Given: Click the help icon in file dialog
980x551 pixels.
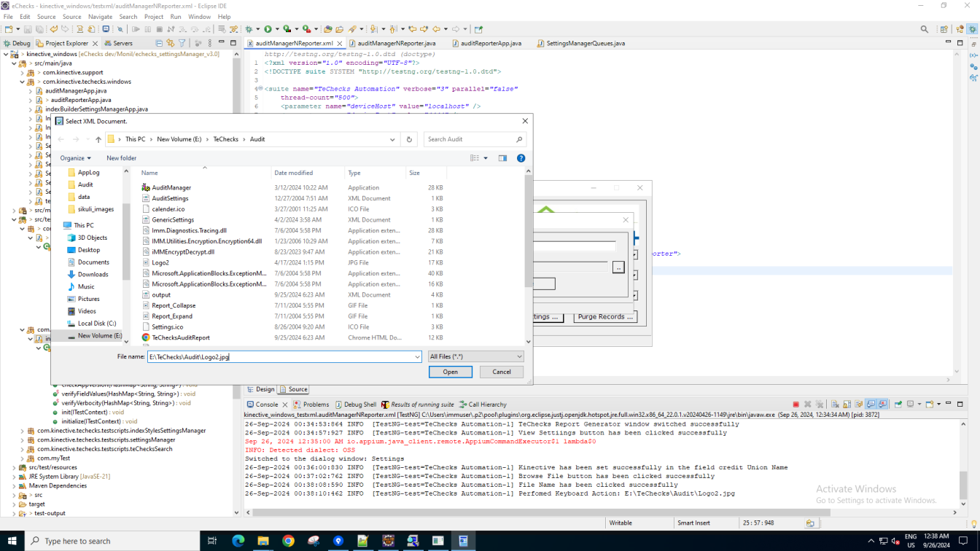Looking at the screenshot, I should pos(521,158).
